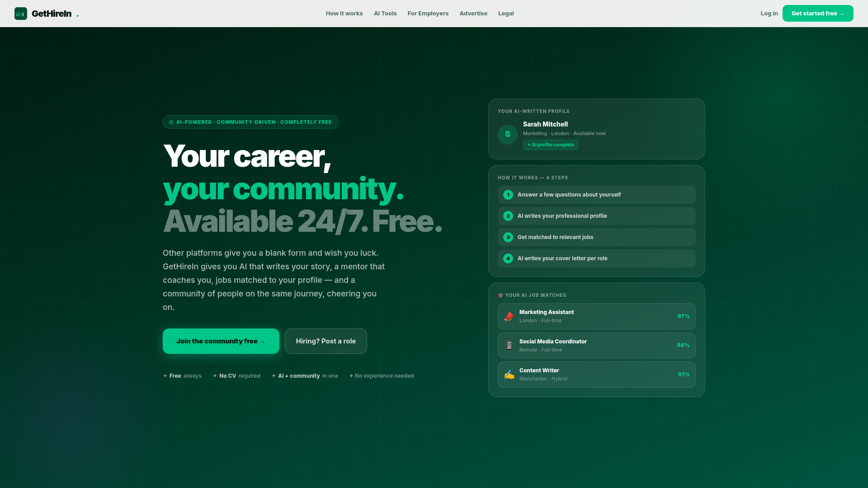
Task: Click the Sarah Mitchell profile name
Action: pyautogui.click(x=545, y=124)
